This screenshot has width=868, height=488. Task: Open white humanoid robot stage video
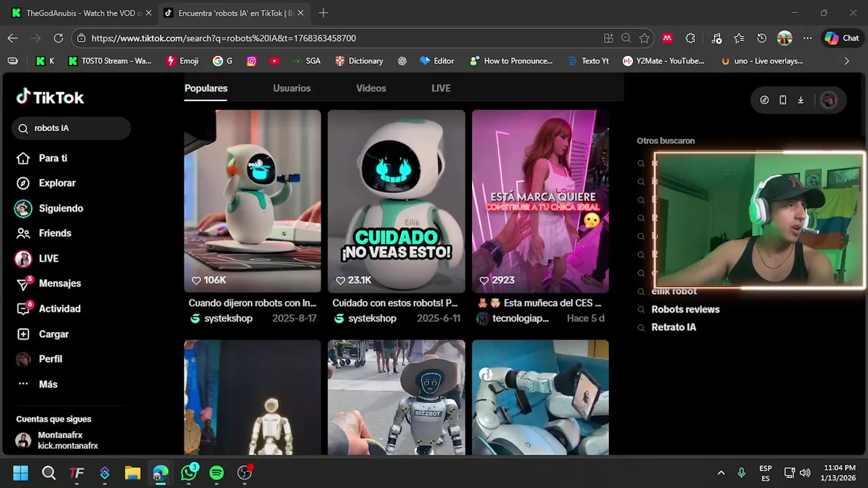point(252,397)
